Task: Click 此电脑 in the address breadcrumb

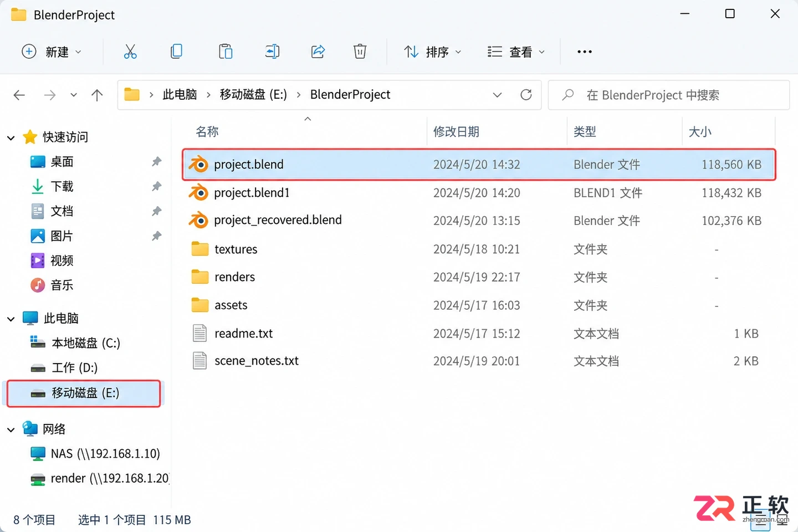Action: (x=180, y=95)
